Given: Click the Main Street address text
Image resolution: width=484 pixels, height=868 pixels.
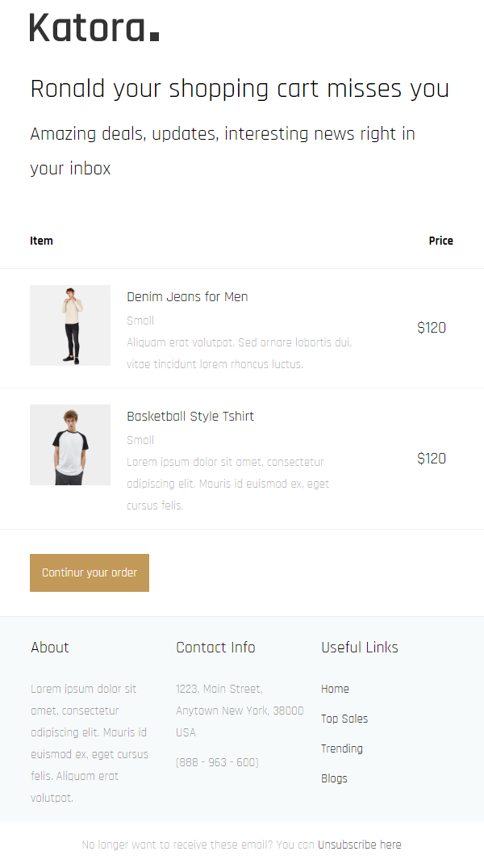Looking at the screenshot, I should 239,711.
